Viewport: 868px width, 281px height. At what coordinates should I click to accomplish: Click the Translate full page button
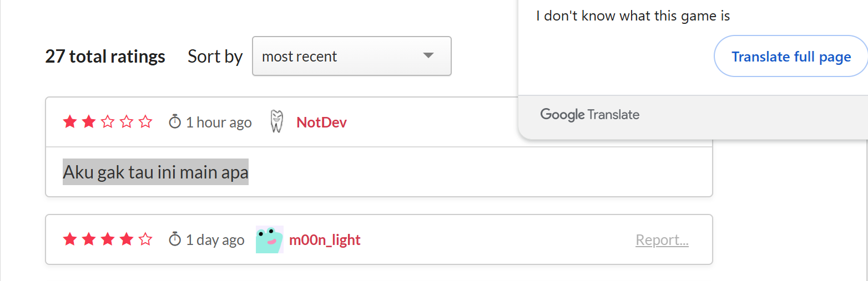(791, 57)
